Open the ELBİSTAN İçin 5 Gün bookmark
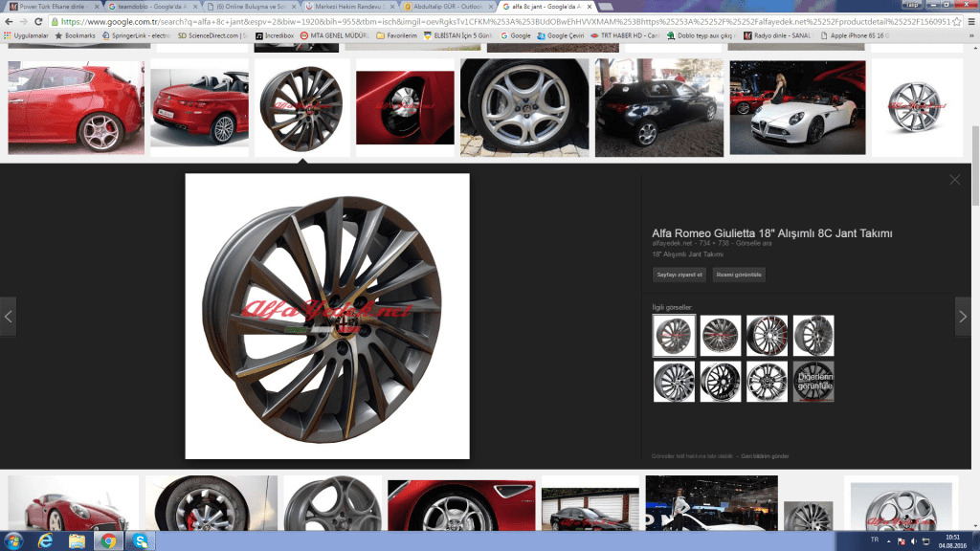Viewport: 980px width, 551px height. point(458,35)
